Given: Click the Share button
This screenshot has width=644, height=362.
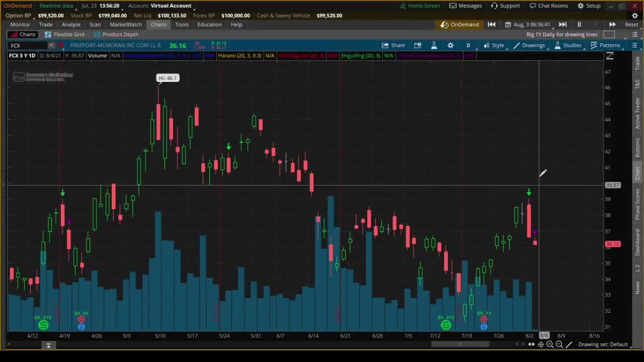Looking at the screenshot, I should click(x=393, y=45).
